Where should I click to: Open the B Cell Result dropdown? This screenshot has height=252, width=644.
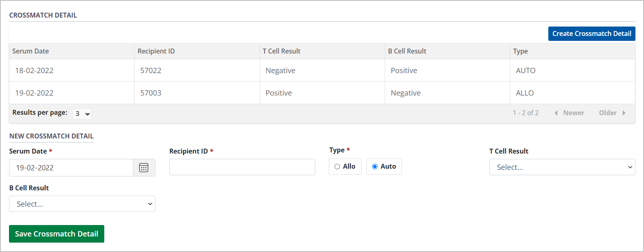coord(82,204)
